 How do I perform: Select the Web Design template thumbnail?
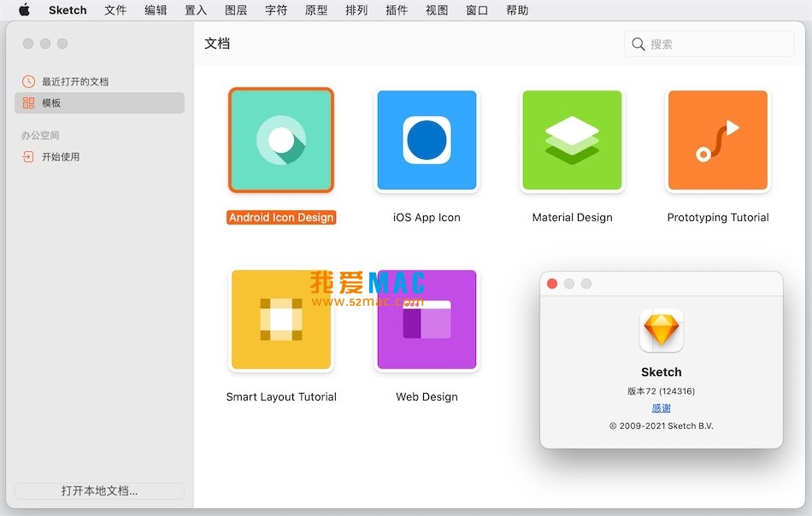tap(427, 320)
